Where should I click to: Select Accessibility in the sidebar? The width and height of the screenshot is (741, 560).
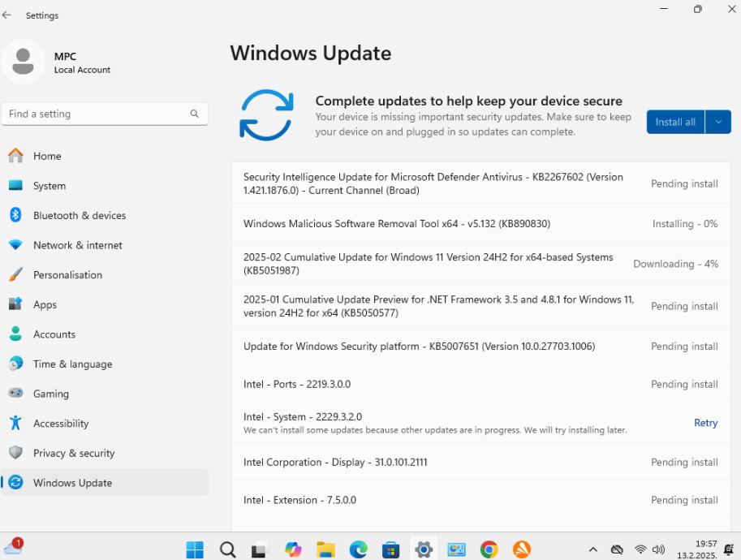[105, 424]
